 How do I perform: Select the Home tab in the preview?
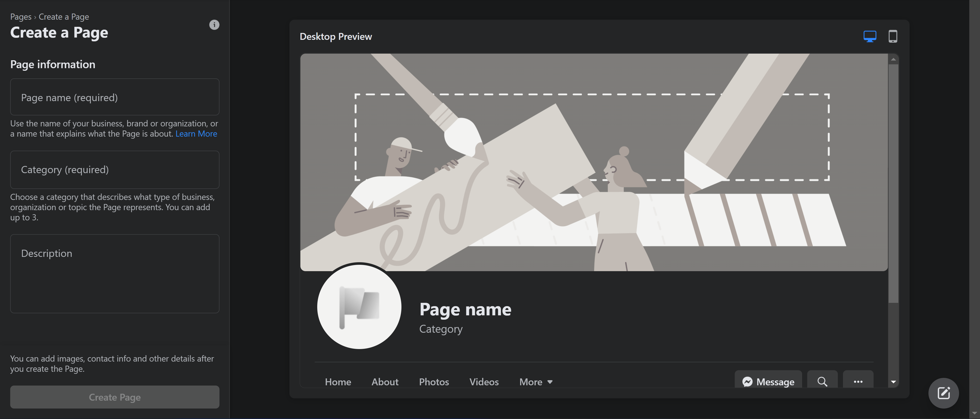338,382
